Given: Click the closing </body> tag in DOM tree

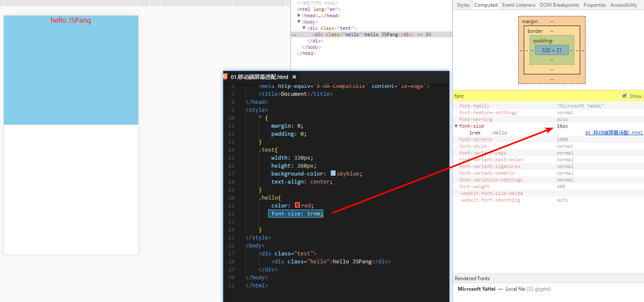Looking at the screenshot, I should [311, 47].
